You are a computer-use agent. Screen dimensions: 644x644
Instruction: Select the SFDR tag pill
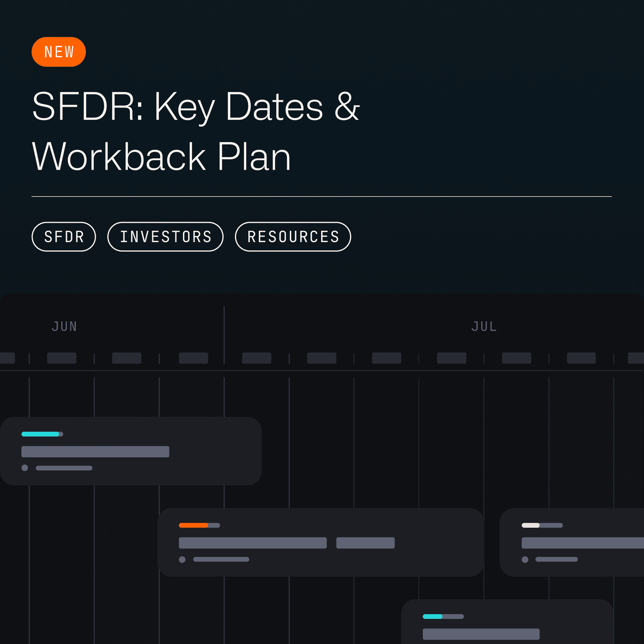[64, 237]
